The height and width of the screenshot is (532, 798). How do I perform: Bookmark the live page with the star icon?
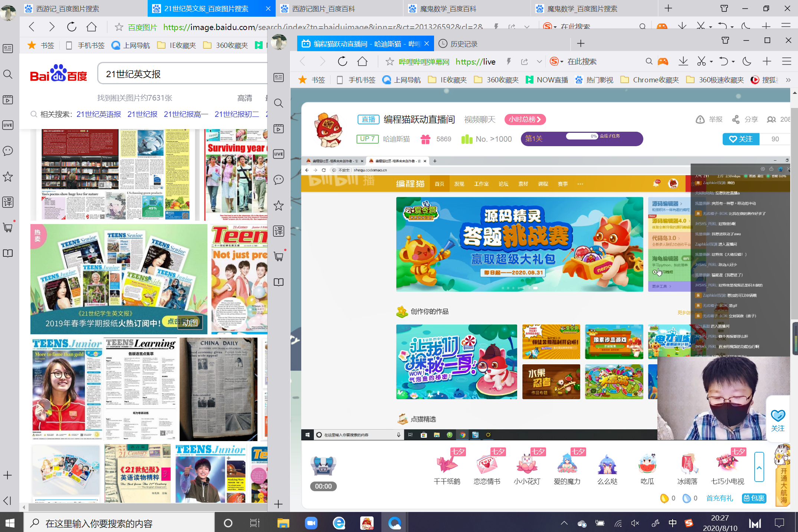390,62
